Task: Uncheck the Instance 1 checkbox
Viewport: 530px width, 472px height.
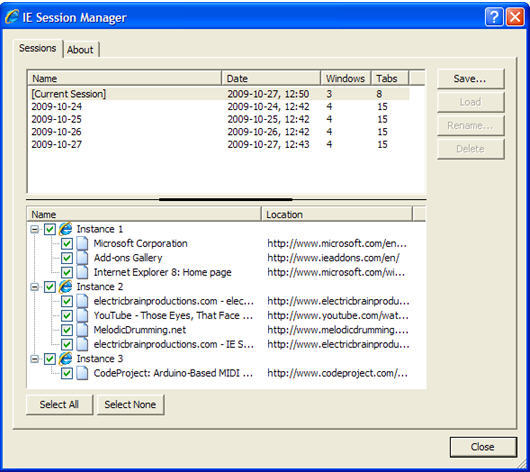Action: [x=50, y=229]
